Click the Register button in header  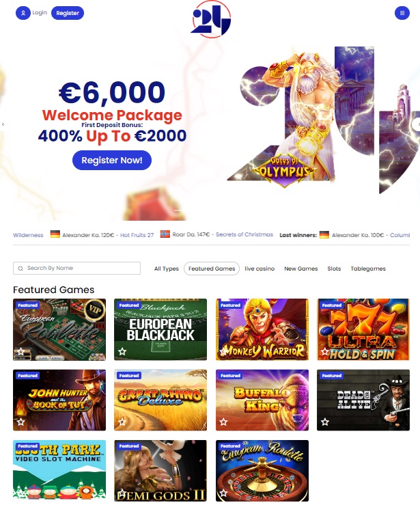click(x=67, y=13)
